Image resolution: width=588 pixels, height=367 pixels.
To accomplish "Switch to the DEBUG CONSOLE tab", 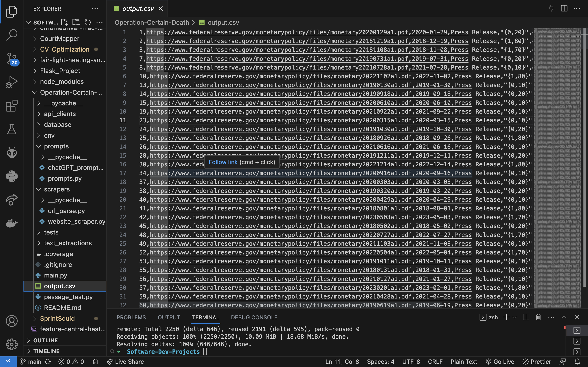I will click(254, 317).
